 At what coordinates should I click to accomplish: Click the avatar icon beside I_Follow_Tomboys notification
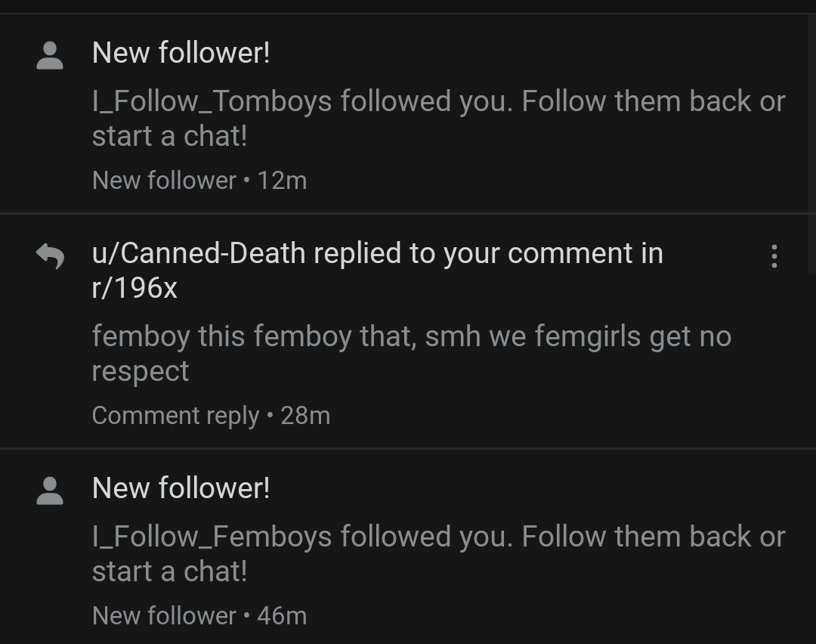[x=50, y=56]
